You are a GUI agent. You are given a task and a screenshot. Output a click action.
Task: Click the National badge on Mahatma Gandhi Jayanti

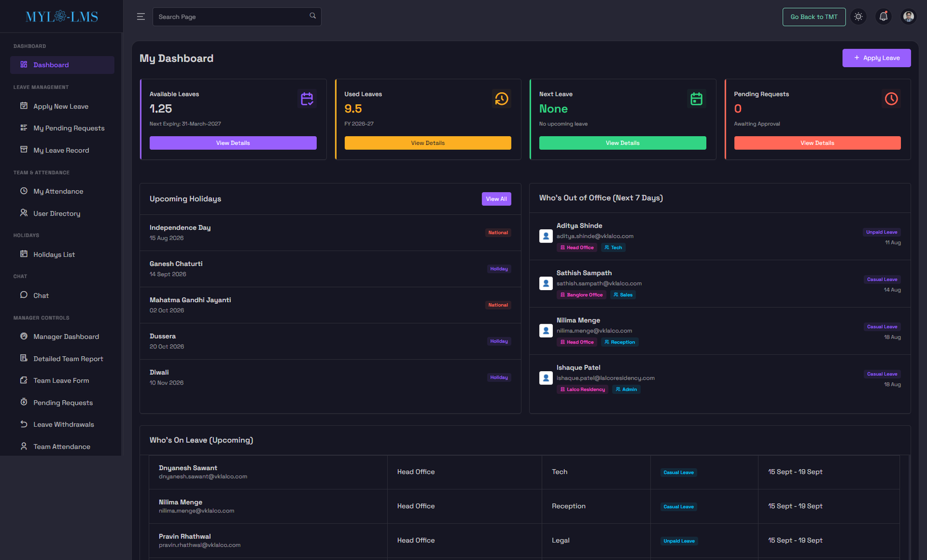click(498, 305)
